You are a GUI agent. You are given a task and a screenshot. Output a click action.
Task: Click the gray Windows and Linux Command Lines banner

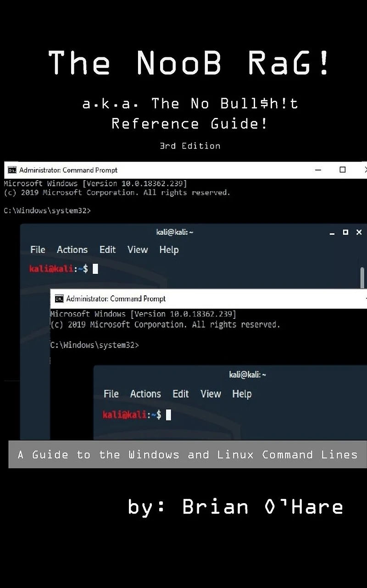[x=188, y=455]
